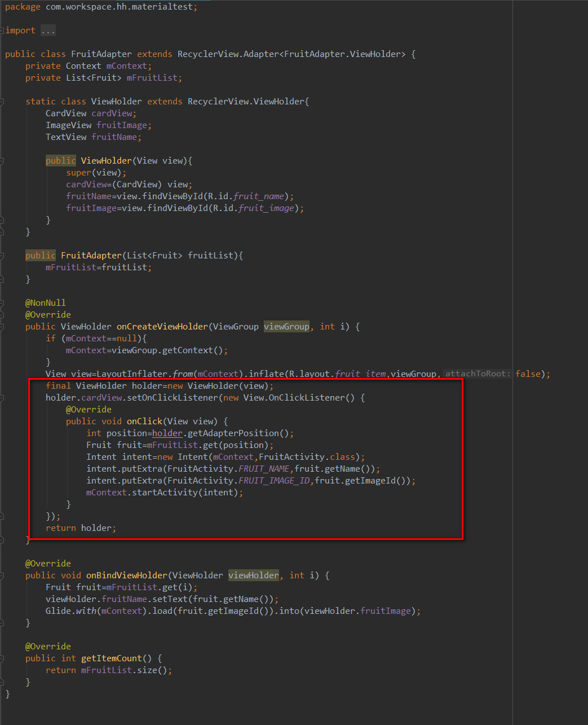Collapse ViewHolder(View view) constructor fold marker
The image size is (588, 725).
pyautogui.click(x=2, y=161)
